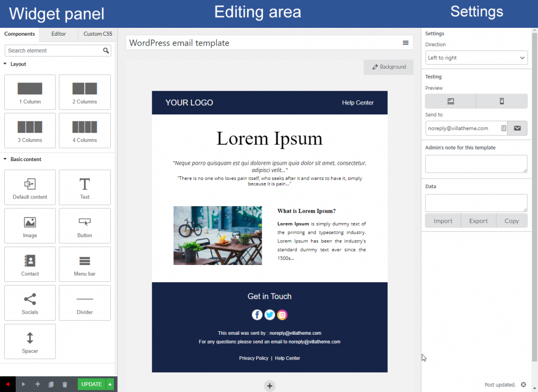Send test email via envelope icon
538x392 pixels.
[x=518, y=128]
